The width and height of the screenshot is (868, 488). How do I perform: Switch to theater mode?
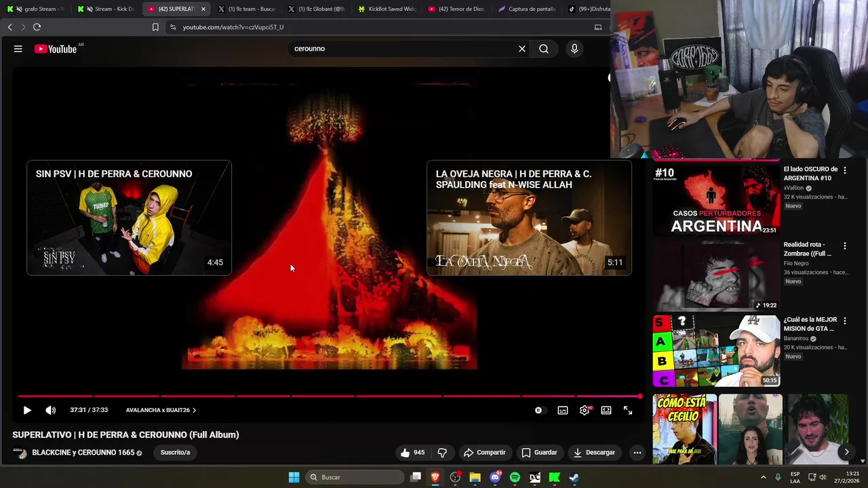tap(606, 410)
